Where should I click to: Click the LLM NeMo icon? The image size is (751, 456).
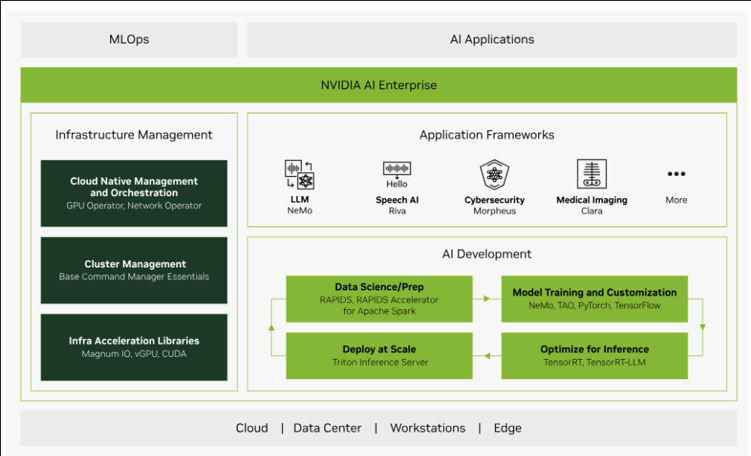[x=300, y=175]
